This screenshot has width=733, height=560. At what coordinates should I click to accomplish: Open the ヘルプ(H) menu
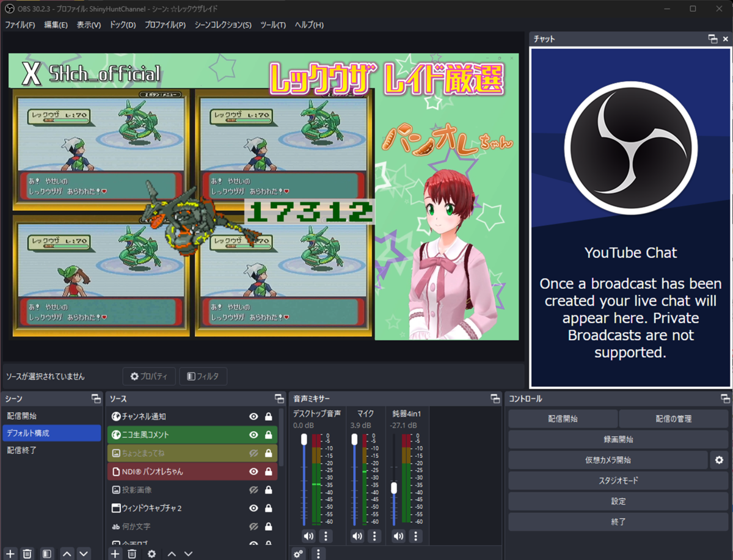click(309, 25)
